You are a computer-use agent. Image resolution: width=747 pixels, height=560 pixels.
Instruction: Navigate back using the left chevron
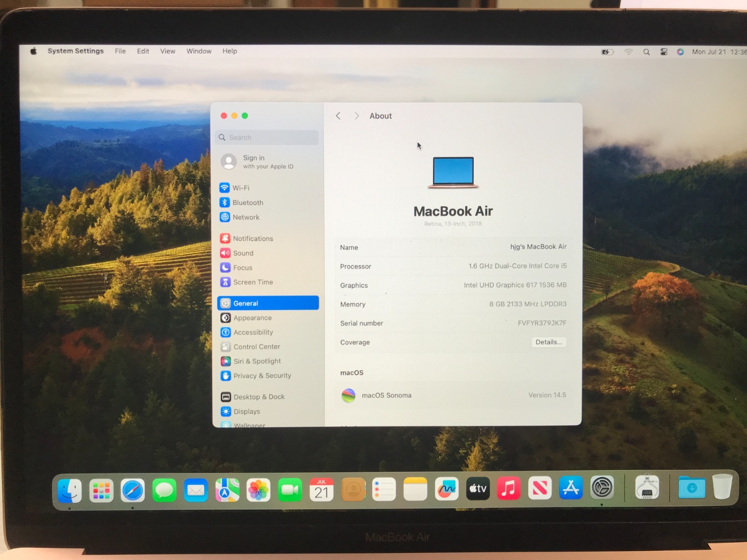pos(338,116)
